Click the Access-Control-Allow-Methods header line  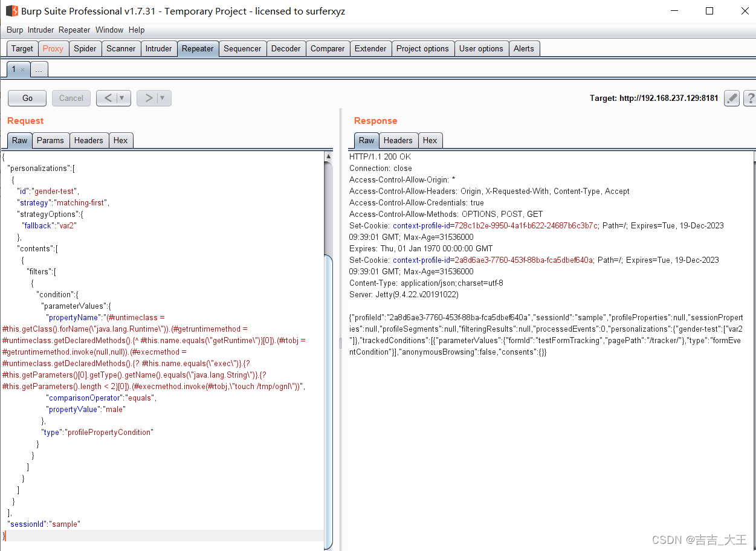point(446,214)
